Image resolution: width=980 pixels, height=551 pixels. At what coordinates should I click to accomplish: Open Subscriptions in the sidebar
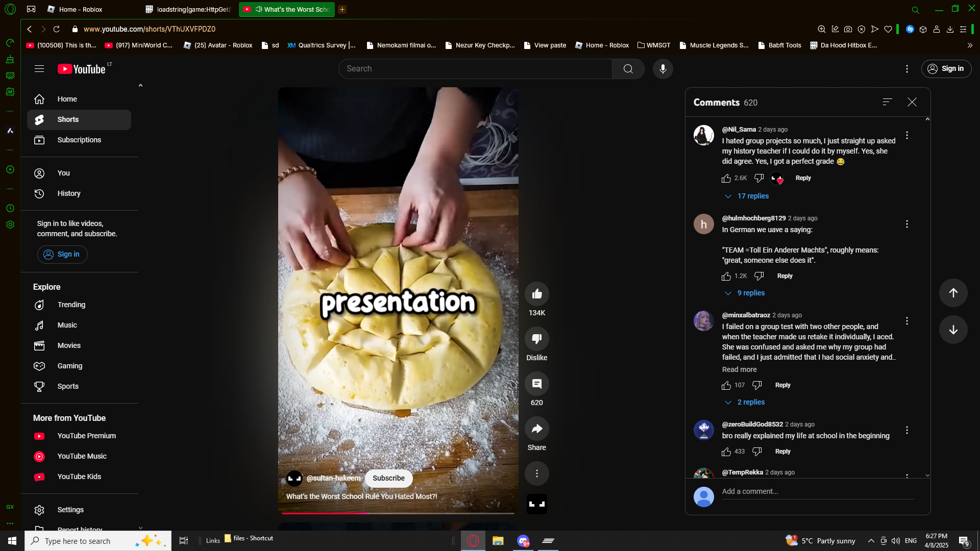pyautogui.click(x=79, y=140)
